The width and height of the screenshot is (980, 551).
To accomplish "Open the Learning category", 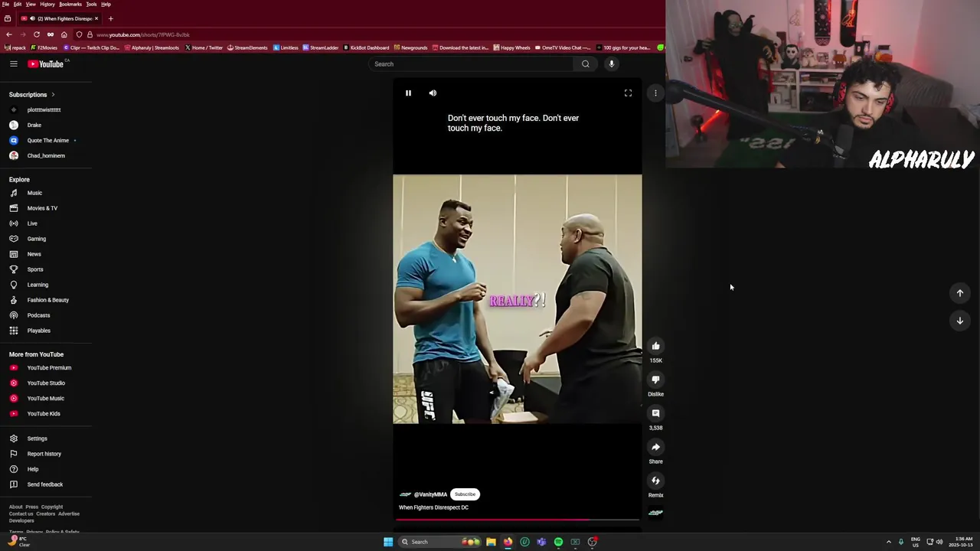I will 38,285.
